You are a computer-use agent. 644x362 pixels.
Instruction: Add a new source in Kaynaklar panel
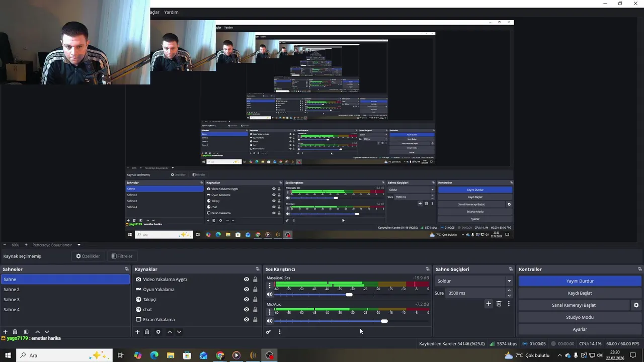coord(137,332)
